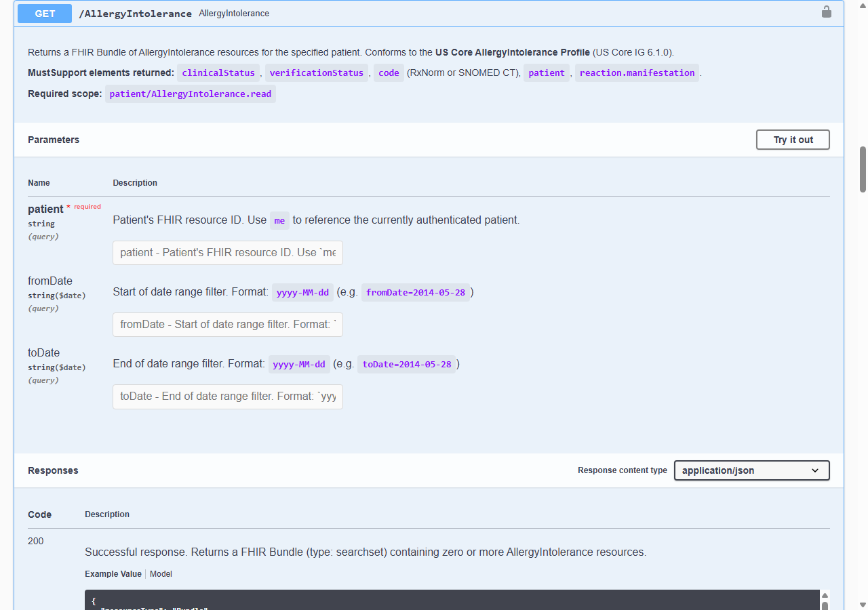Click the reaction.manifestation badge
This screenshot has height=610, width=868.
coord(637,73)
